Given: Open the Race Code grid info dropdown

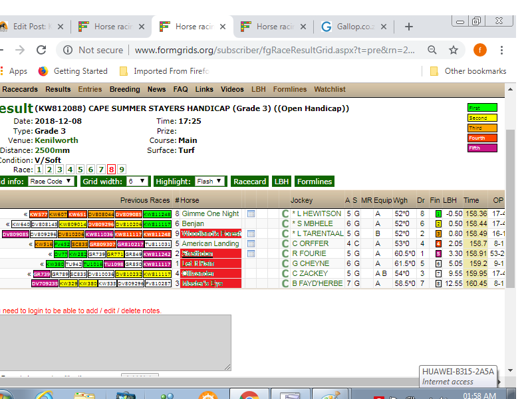Looking at the screenshot, I should (52, 182).
